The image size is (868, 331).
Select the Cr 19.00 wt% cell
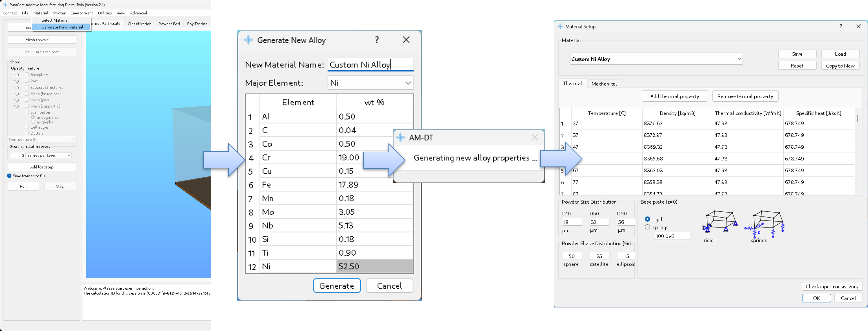coord(374,157)
